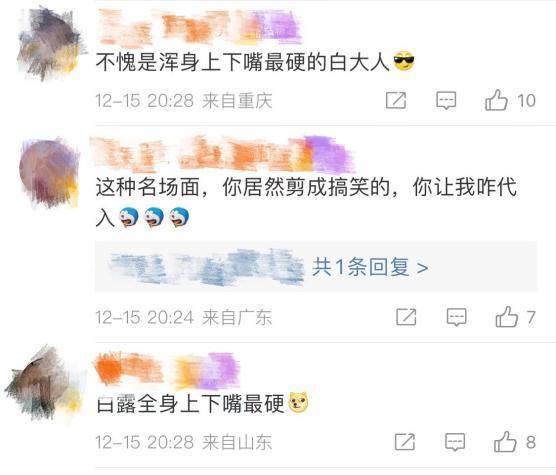Image resolution: width=556 pixels, height=475 pixels.
Task: Open replies on the Chongqing comment
Action: point(446,101)
